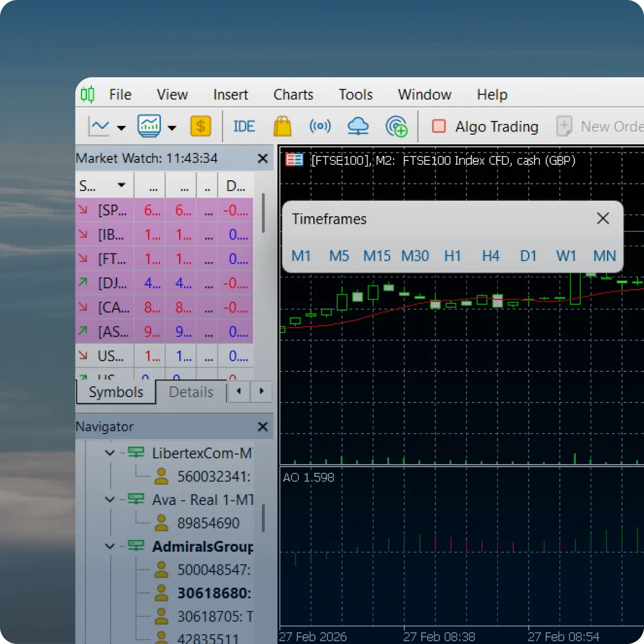This screenshot has width=644, height=644.
Task: Select account 89854690 in Navigator
Action: click(208, 523)
